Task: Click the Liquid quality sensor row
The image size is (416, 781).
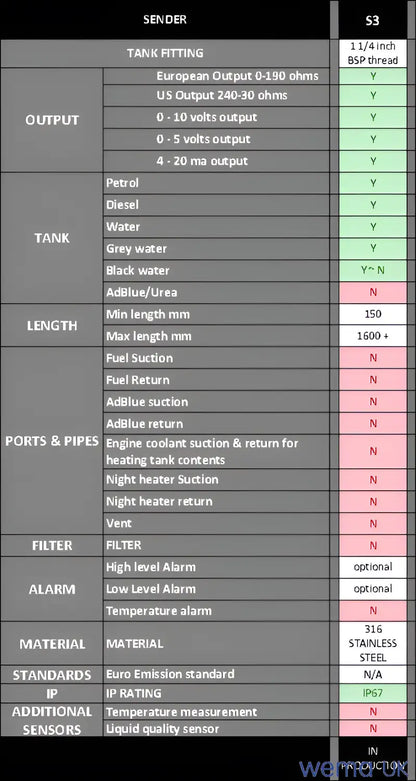Action: (216, 729)
